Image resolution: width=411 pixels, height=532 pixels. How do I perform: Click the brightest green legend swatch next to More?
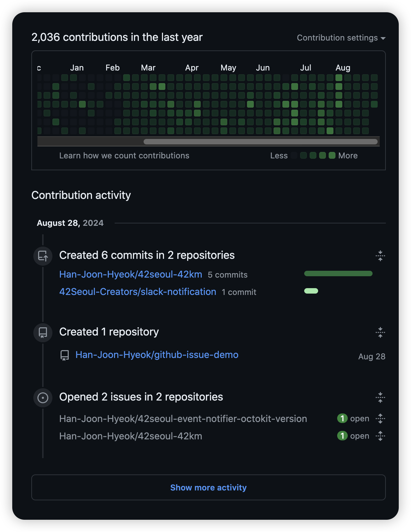(x=332, y=156)
